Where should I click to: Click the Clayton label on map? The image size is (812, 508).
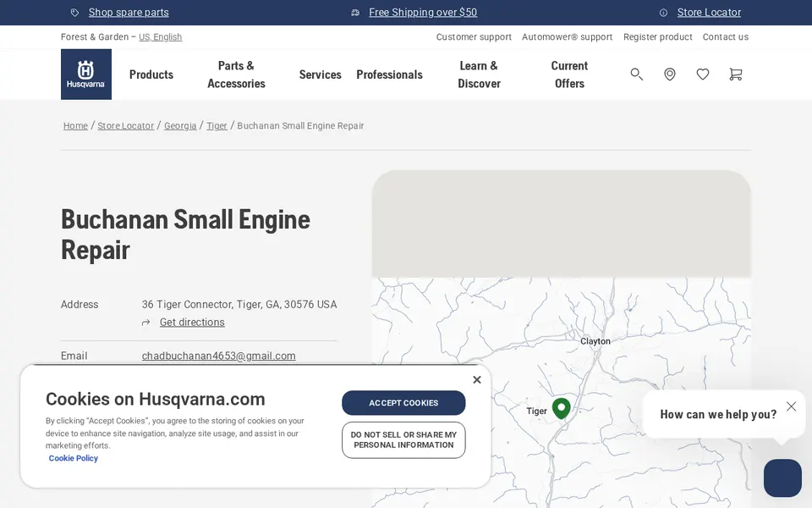coord(595,341)
